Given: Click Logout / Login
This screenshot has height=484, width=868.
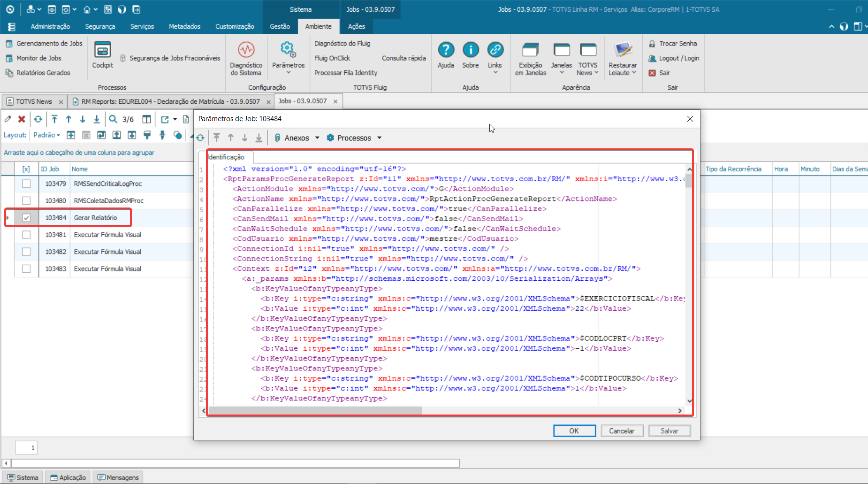Looking at the screenshot, I should [x=674, y=58].
